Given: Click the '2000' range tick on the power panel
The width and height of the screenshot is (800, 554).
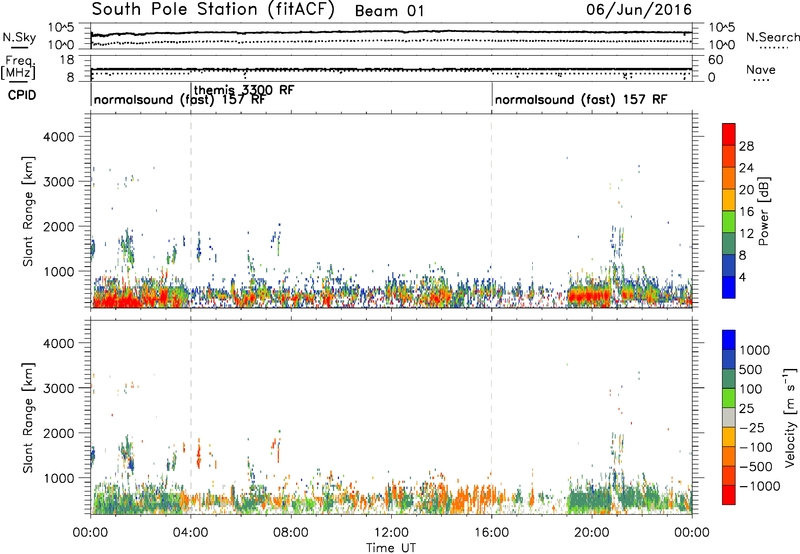Looking at the screenshot, I should point(59,226).
